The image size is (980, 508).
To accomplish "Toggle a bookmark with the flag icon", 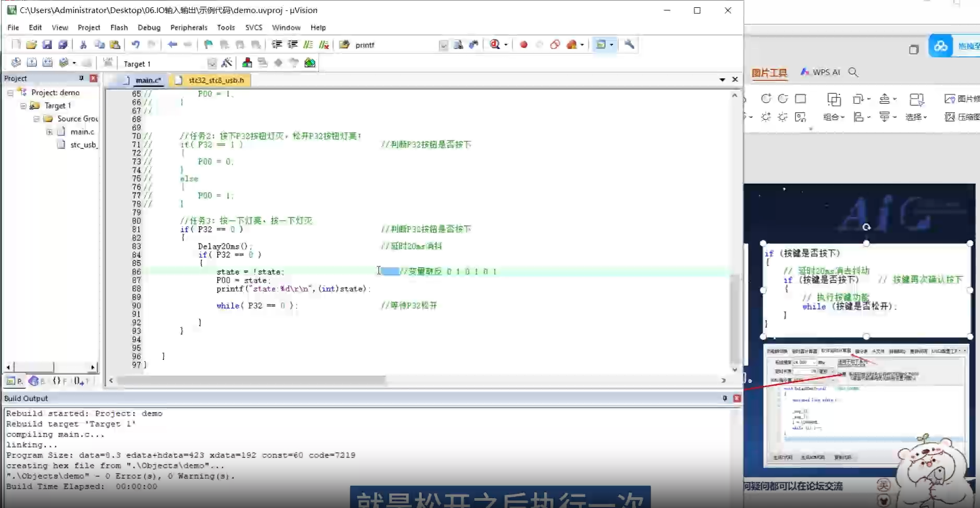I will (208, 45).
